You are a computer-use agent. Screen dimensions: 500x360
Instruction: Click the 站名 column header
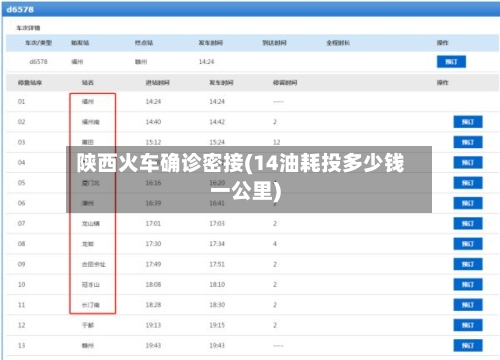[88, 83]
